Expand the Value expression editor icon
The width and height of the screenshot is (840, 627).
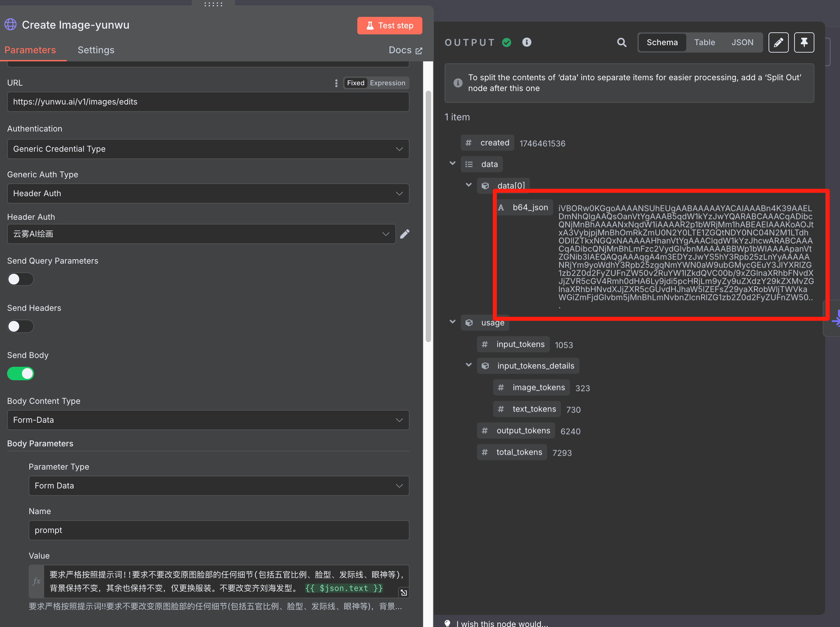click(x=404, y=593)
